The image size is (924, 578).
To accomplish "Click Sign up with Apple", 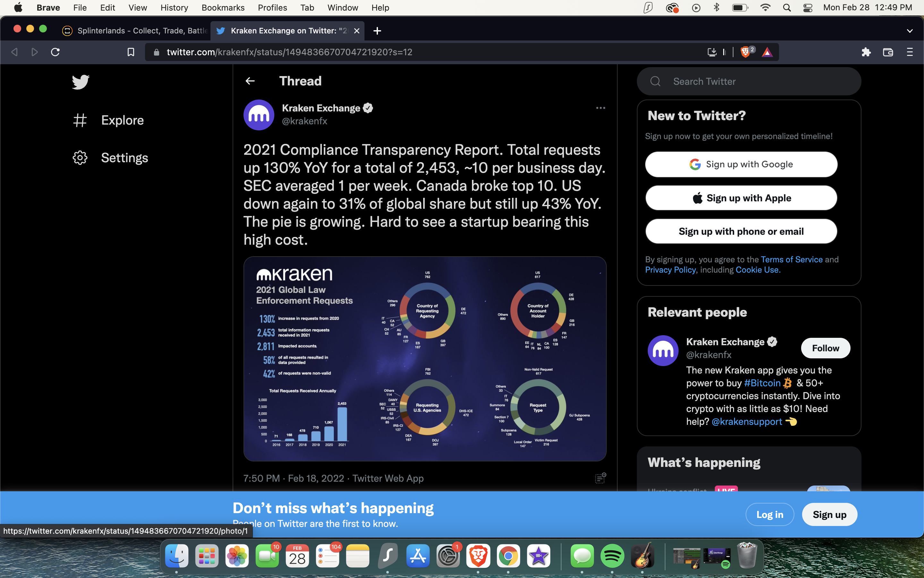I will 741,198.
